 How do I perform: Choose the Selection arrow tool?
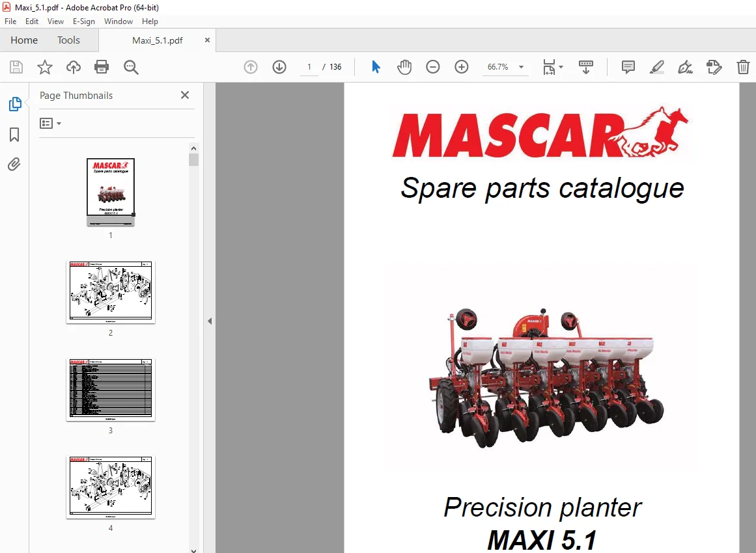pyautogui.click(x=376, y=67)
